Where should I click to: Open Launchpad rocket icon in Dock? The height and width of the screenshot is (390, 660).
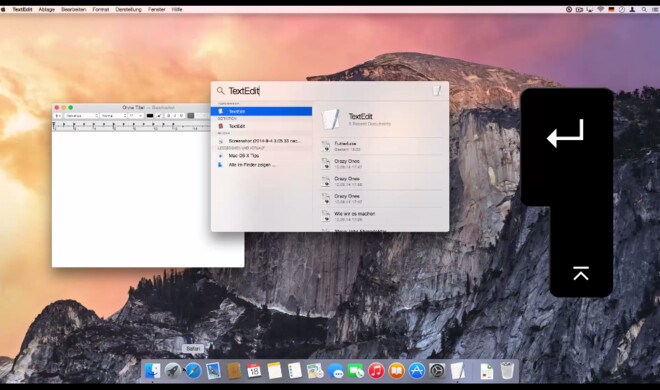click(x=173, y=371)
